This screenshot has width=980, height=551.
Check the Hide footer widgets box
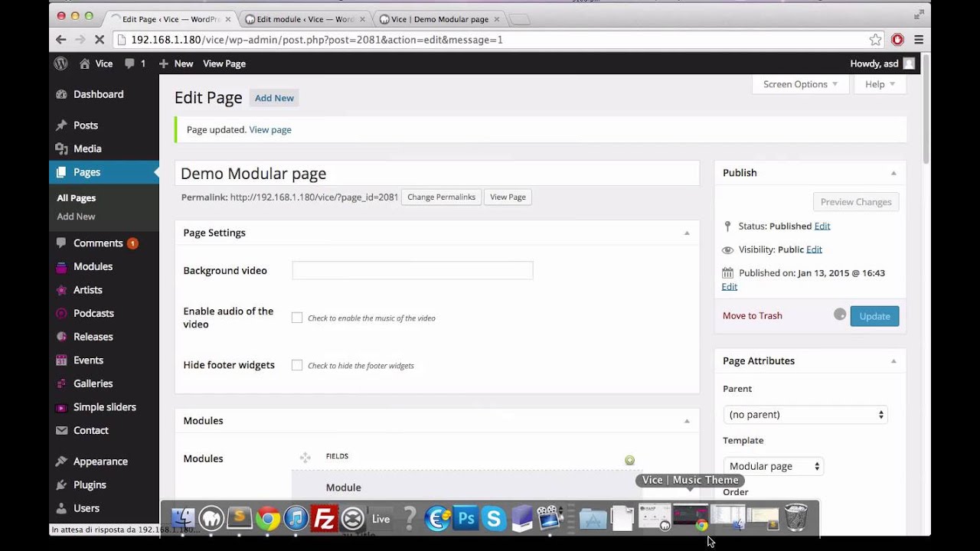297,365
